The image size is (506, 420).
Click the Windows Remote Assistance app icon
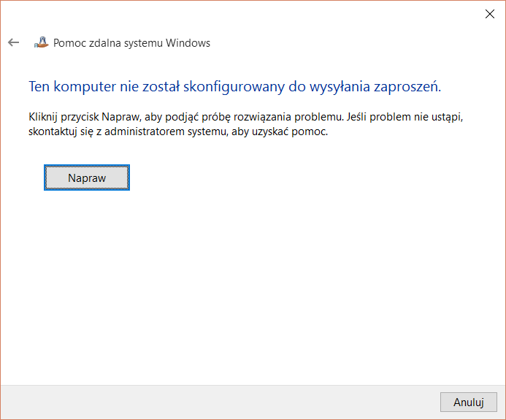pos(42,42)
